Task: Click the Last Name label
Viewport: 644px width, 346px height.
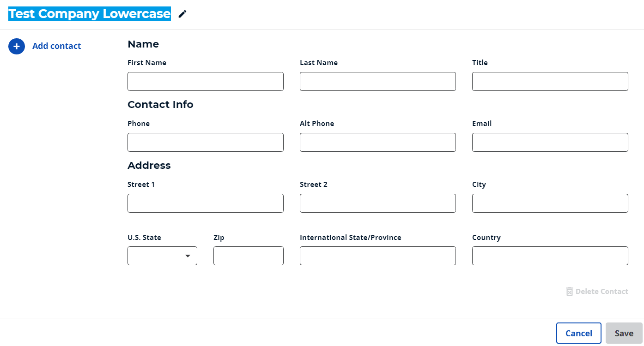Action: point(319,63)
